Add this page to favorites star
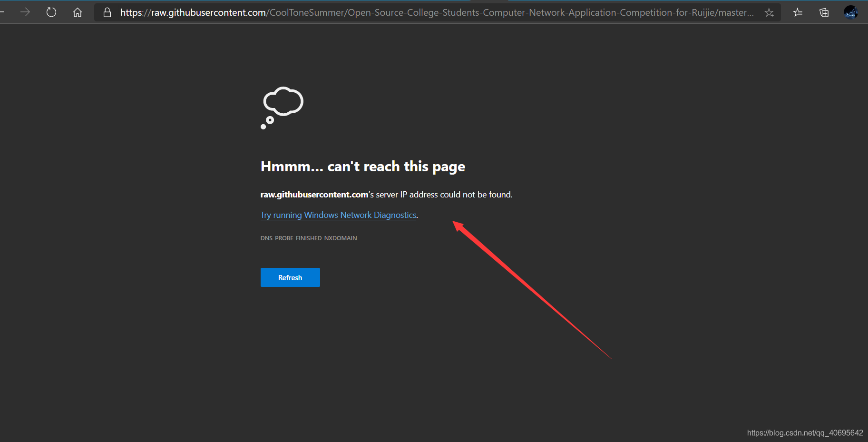The height and width of the screenshot is (442, 868). click(769, 13)
